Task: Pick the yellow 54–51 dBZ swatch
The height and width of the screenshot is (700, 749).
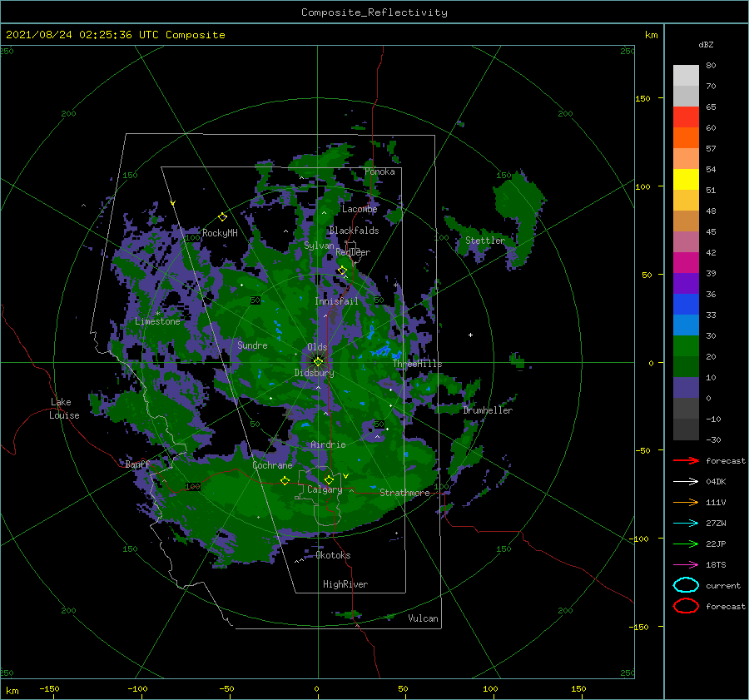Action: click(686, 180)
